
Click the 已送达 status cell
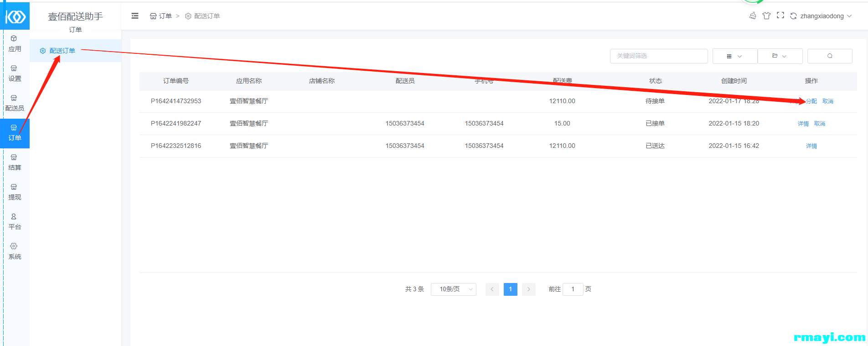pyautogui.click(x=655, y=146)
